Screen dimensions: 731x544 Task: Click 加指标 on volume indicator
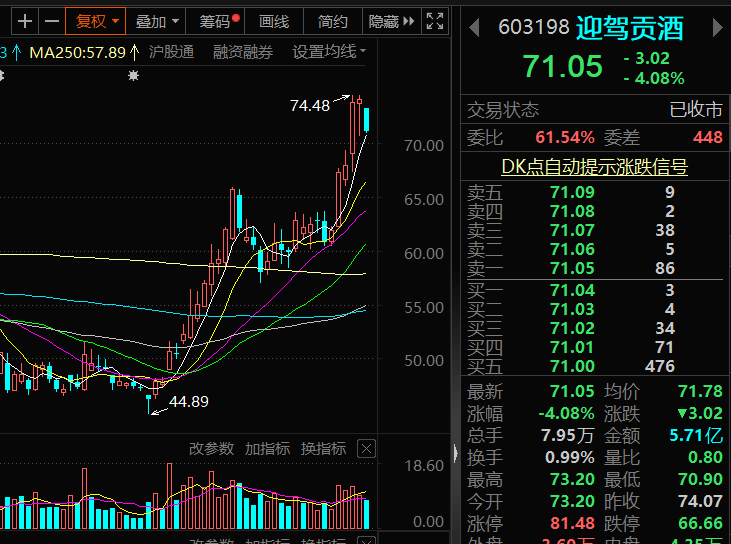point(268,449)
